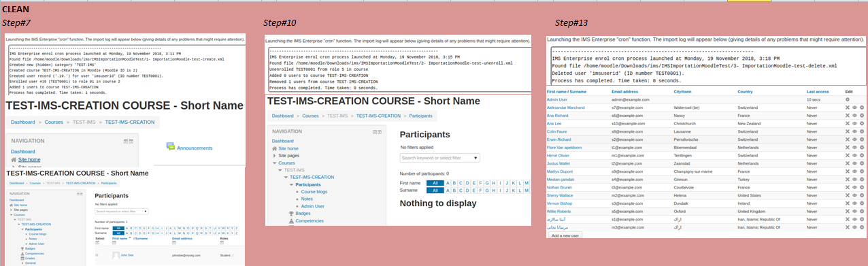The image size is (868, 266).
Task: Collapse TEST-IMS-CREATION node in Step#10 tree
Action: (285, 177)
